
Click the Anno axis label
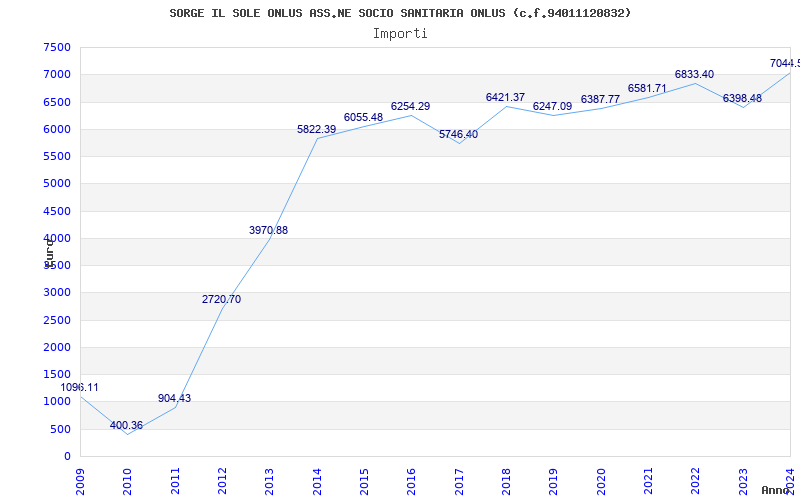[x=777, y=490]
